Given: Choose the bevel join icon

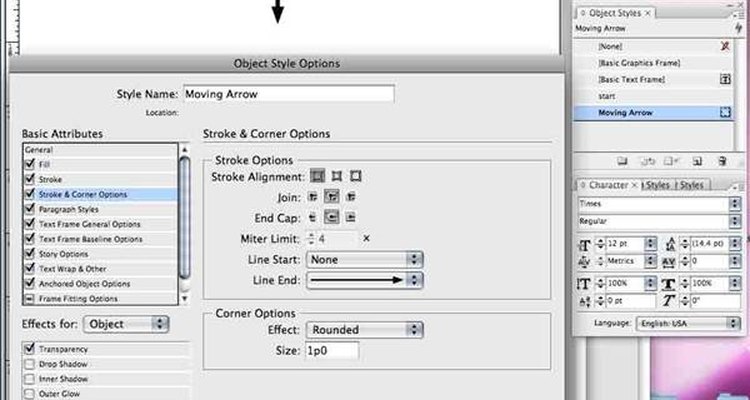Looking at the screenshot, I should click(x=351, y=197).
